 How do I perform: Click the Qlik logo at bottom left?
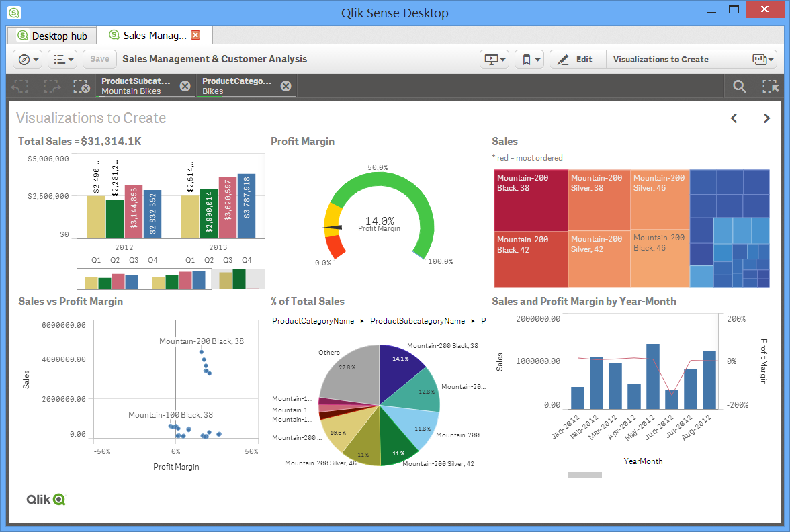44,500
